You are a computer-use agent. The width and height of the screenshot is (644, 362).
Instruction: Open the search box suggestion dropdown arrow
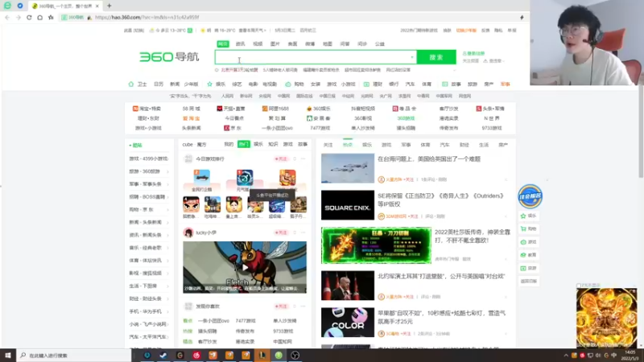pyautogui.click(x=412, y=57)
